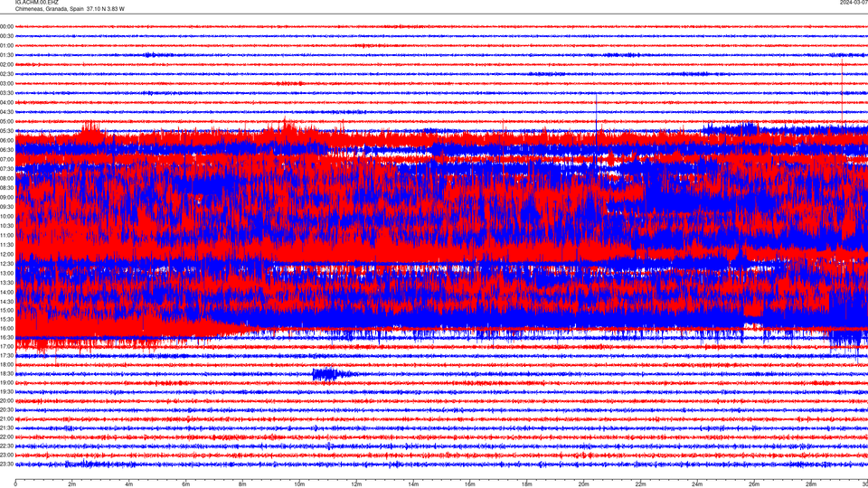Click the '10m' tick label on time axis
The height and width of the screenshot is (488, 868).
(299, 484)
